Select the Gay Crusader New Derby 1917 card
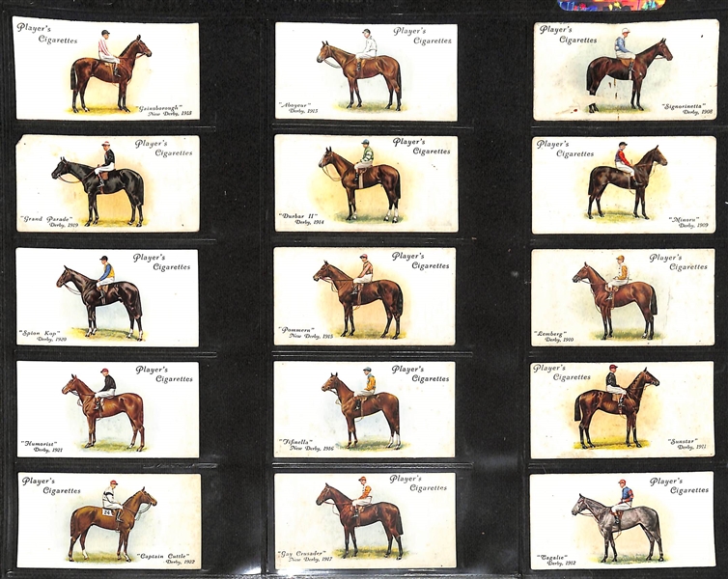The image size is (728, 579). pos(365,520)
